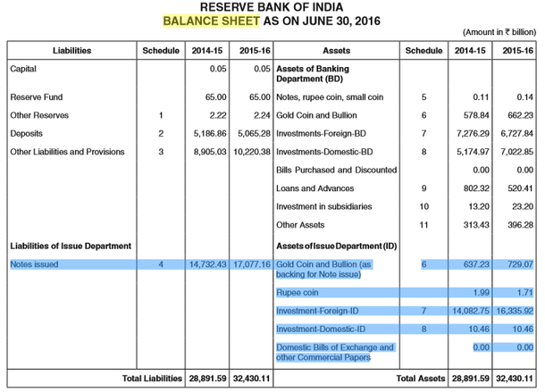Click the Investment in subsidiaries label

tap(323, 206)
